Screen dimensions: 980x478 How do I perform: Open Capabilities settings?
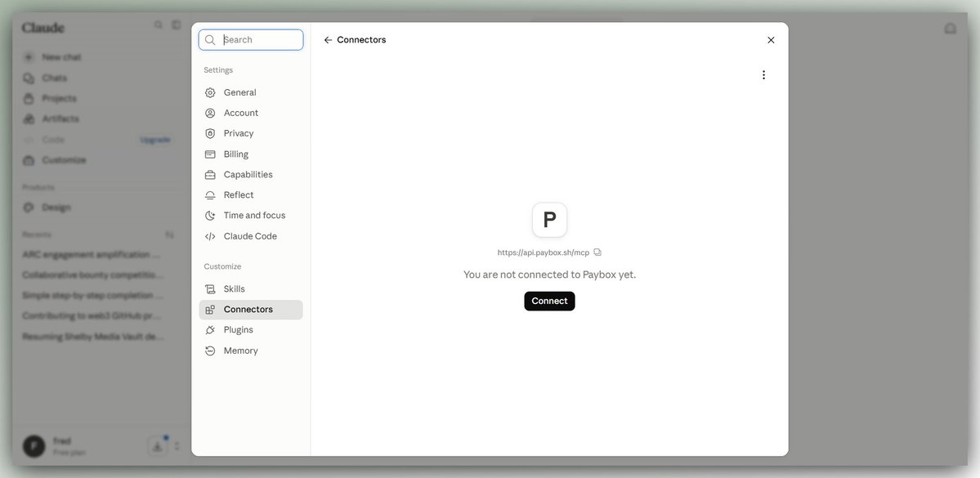point(251,174)
